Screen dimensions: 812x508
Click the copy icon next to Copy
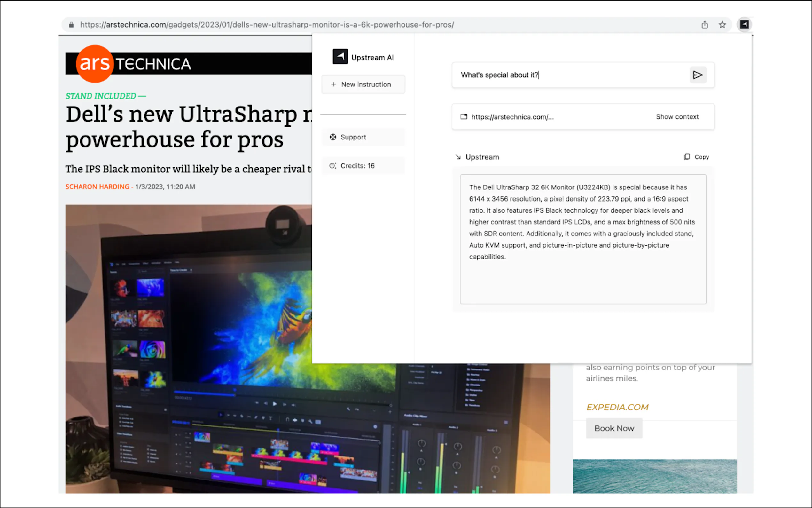pos(687,157)
